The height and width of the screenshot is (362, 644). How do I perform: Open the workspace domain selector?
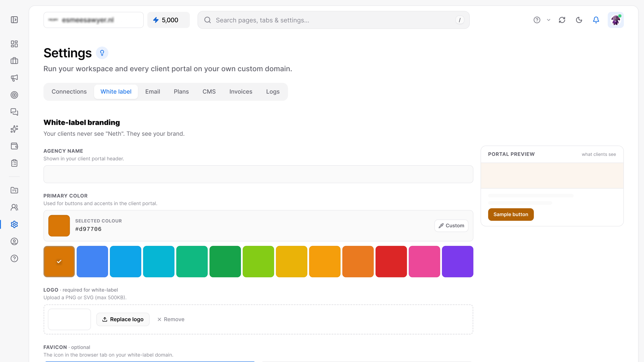(x=94, y=20)
